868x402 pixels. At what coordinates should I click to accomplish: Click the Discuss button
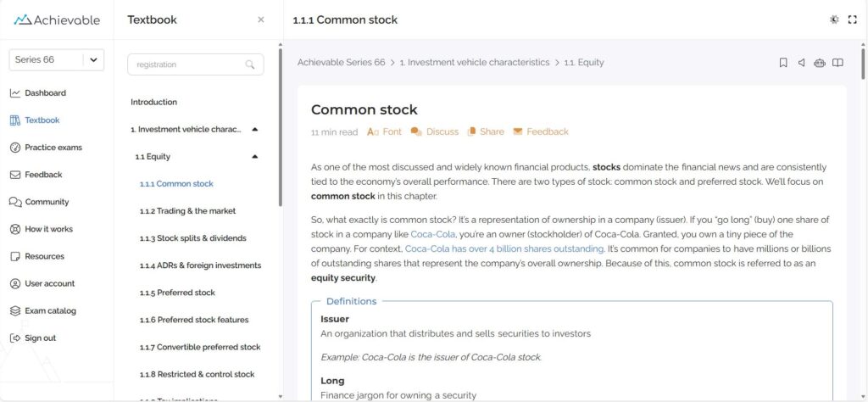pos(434,131)
